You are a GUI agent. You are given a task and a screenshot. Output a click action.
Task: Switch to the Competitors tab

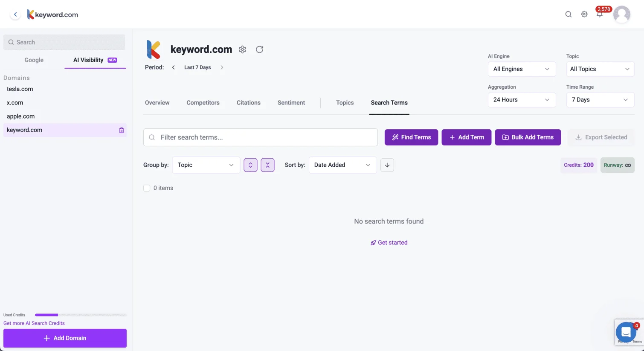pos(203,102)
